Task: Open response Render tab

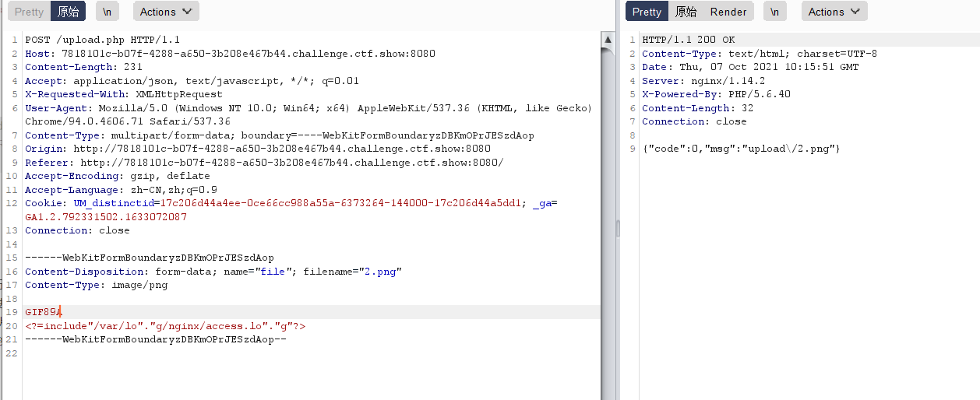Action: [x=728, y=12]
